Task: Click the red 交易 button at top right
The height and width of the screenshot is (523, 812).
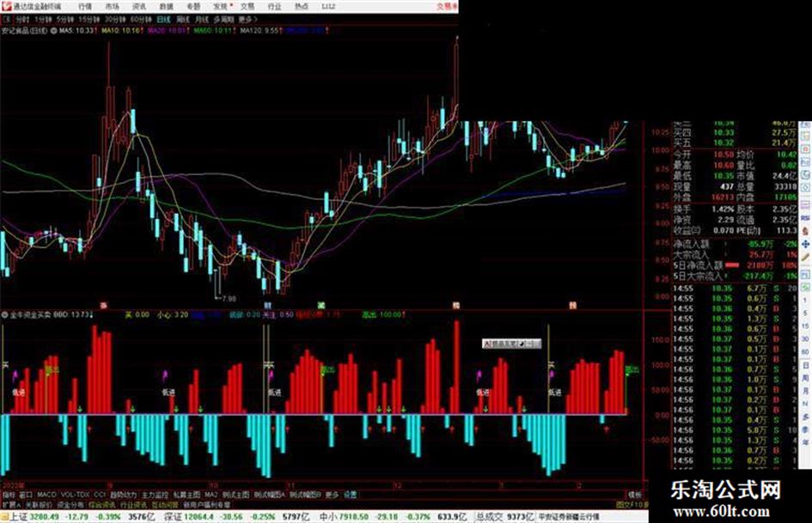Action: tap(447, 7)
